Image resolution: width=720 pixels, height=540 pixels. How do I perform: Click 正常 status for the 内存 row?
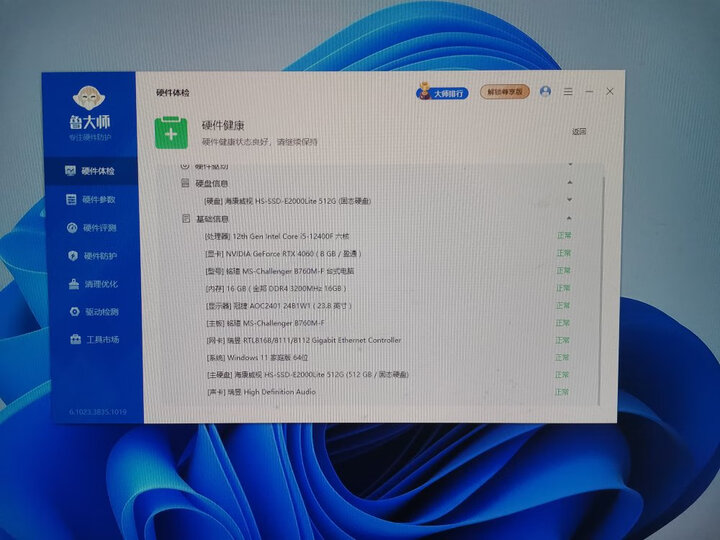(x=563, y=288)
